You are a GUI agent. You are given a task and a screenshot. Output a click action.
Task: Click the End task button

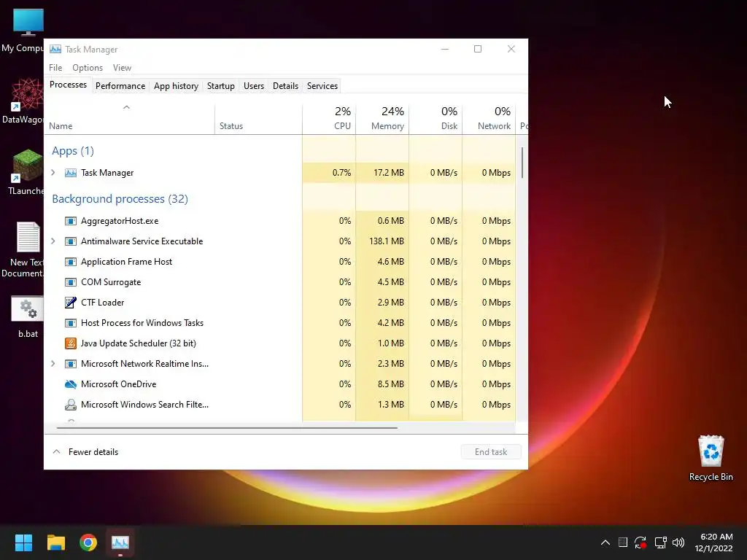tap(491, 452)
